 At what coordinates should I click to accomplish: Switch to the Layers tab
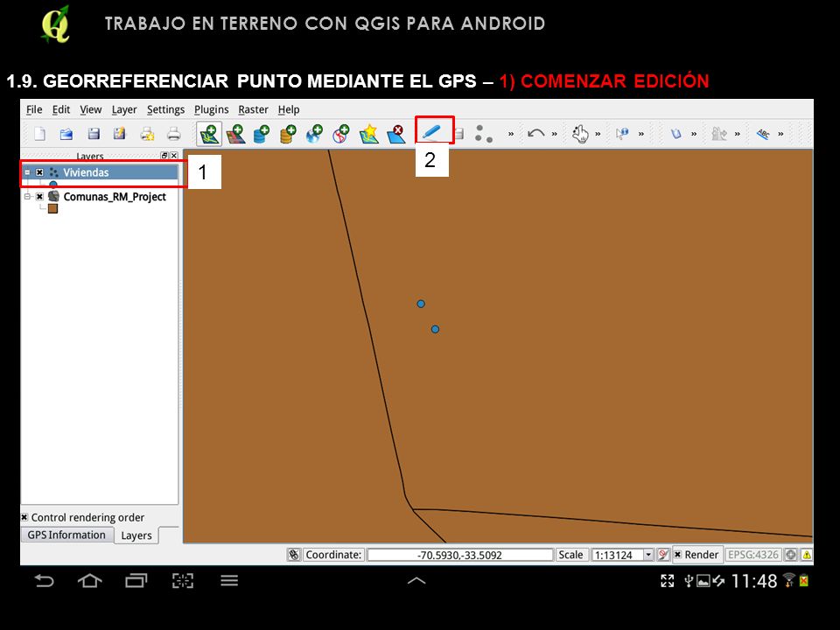pyautogui.click(x=136, y=535)
